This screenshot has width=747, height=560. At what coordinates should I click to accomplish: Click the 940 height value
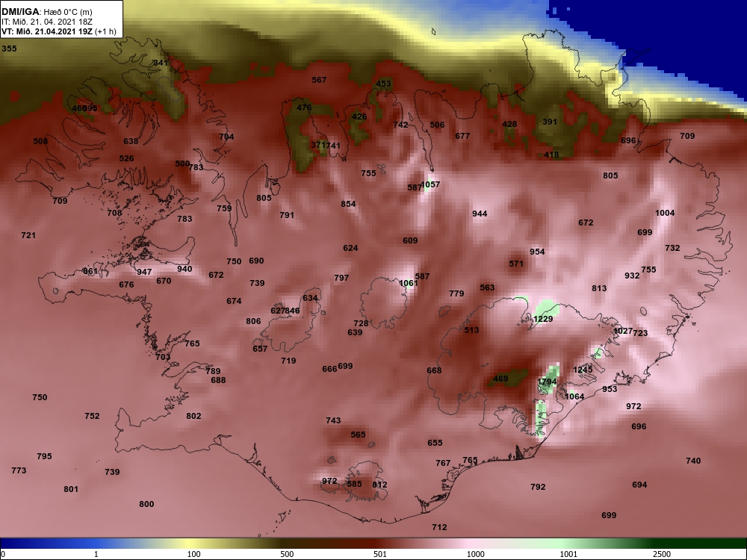click(185, 269)
